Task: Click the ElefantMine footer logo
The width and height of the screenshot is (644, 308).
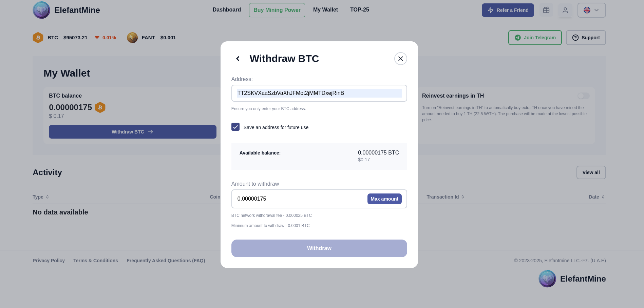Action: (547, 279)
